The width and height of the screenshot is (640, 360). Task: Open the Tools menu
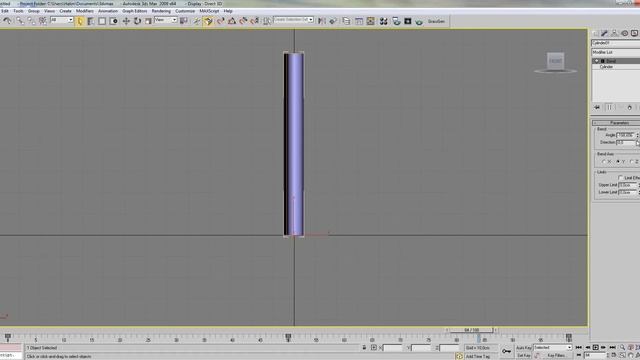(18, 11)
